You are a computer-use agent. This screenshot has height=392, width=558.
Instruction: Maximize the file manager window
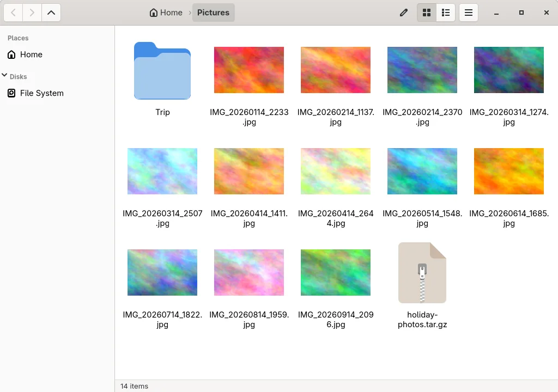point(521,13)
